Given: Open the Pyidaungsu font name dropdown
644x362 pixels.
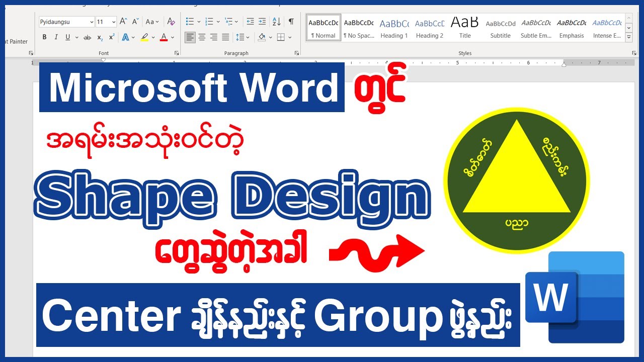Looking at the screenshot, I should pyautogui.click(x=91, y=22).
